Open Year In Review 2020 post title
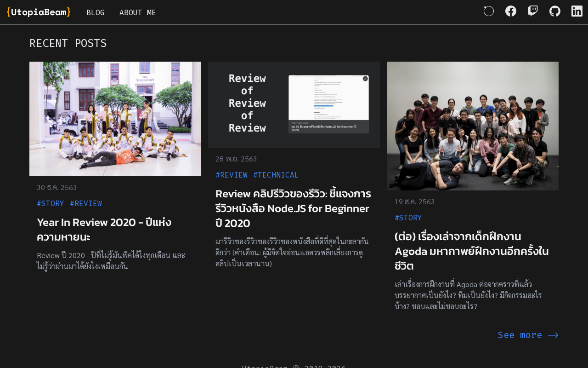The image size is (588, 368). point(104,230)
